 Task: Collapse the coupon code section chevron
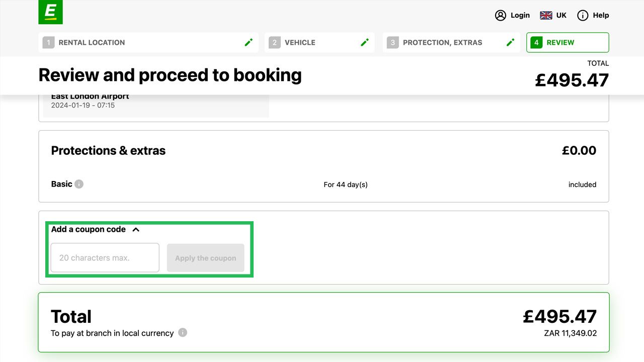(136, 230)
